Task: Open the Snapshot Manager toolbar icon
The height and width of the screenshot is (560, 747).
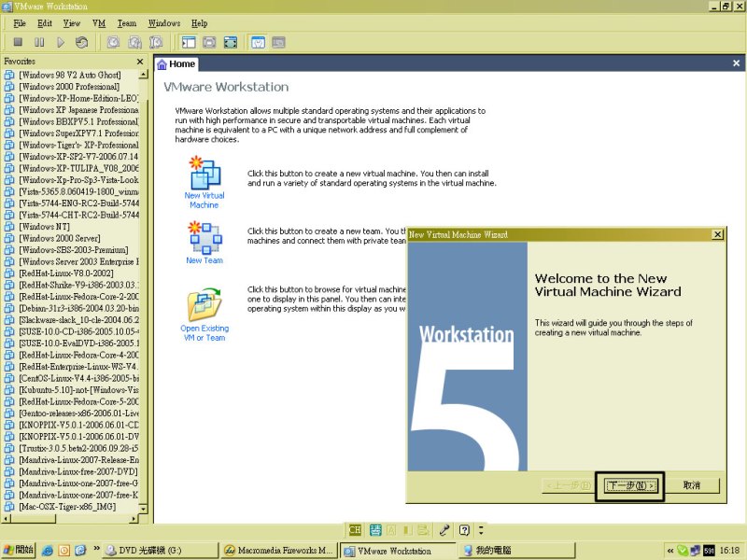Action: pos(156,42)
